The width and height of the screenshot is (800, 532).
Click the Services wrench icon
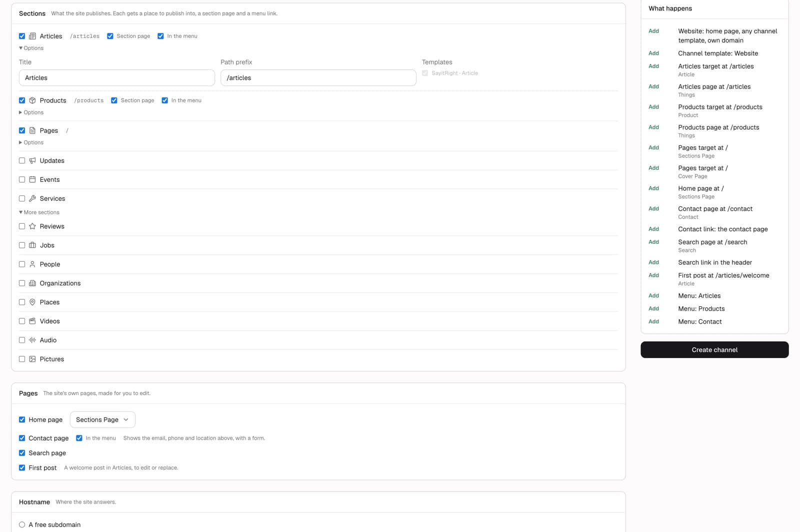[32, 198]
